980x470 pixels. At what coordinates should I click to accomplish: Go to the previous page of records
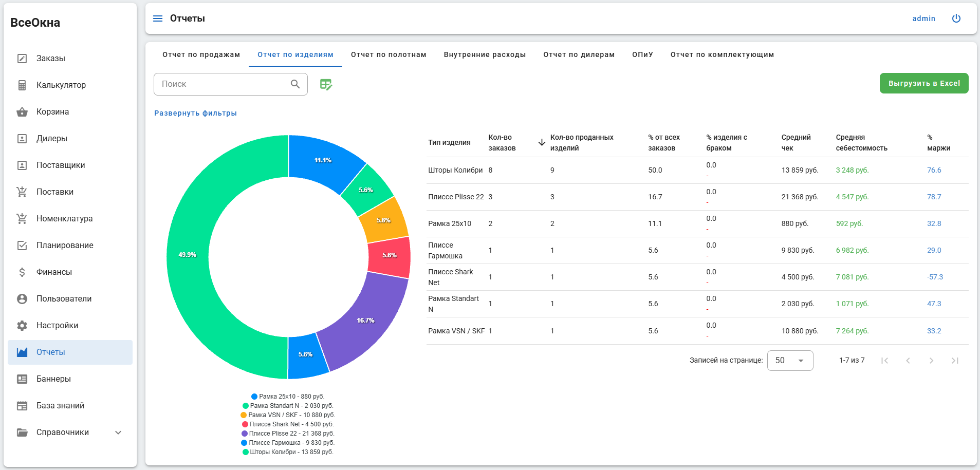(908, 361)
